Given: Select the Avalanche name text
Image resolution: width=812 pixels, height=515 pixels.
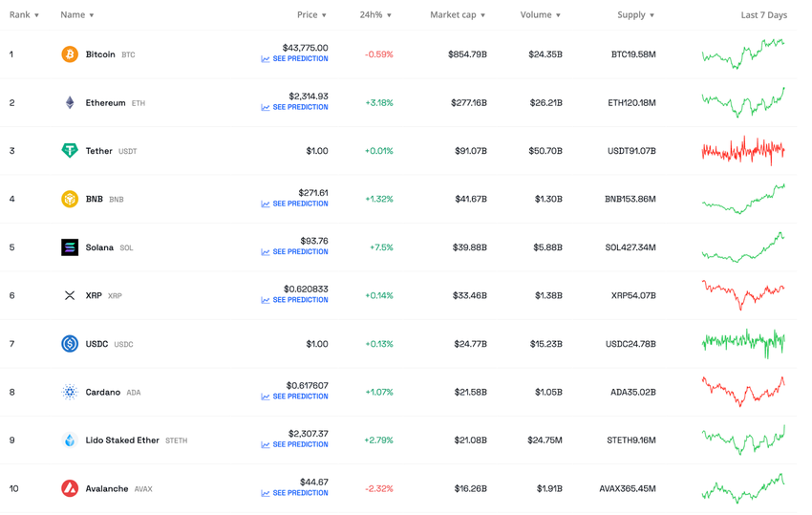Looking at the screenshot, I should pos(107,488).
